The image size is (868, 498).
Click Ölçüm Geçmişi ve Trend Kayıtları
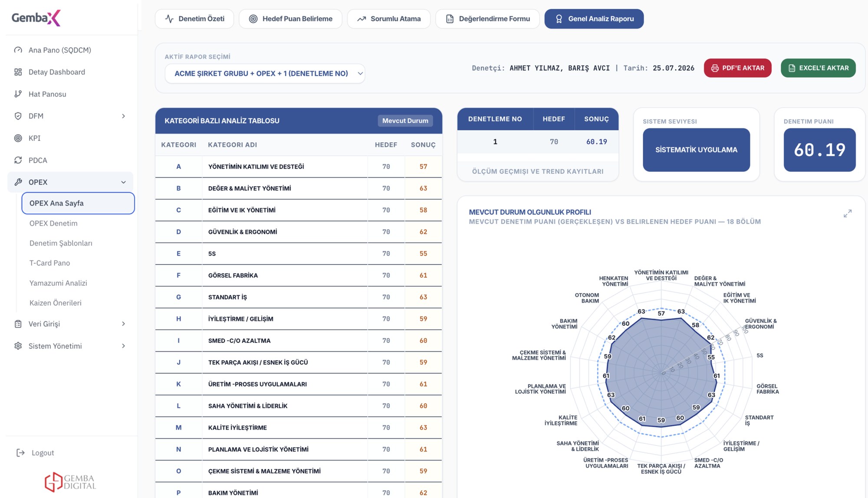[x=538, y=171]
